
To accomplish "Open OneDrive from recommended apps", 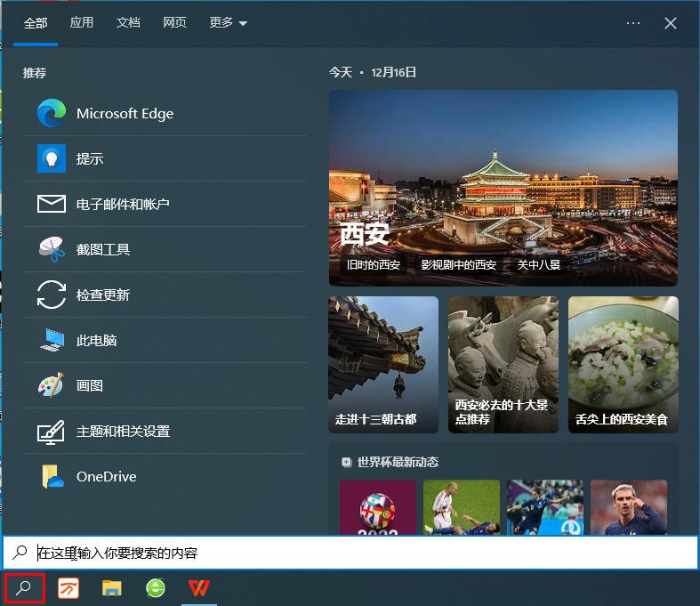I will (x=106, y=477).
